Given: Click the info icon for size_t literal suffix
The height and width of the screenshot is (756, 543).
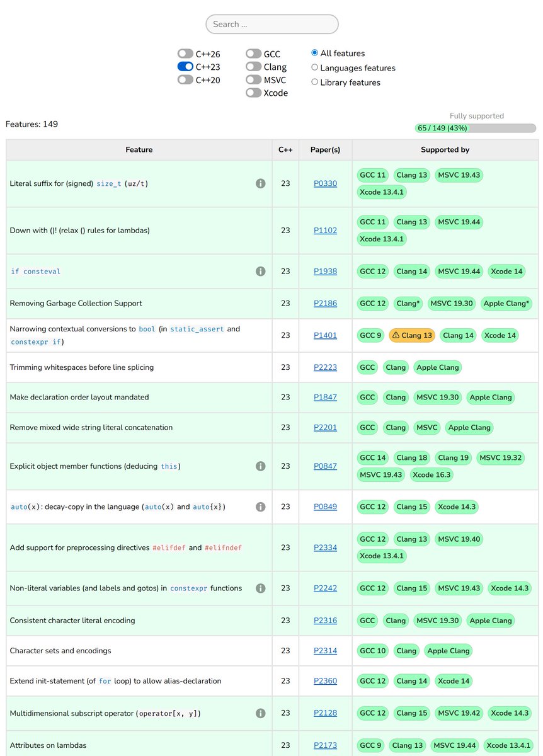Looking at the screenshot, I should [260, 183].
